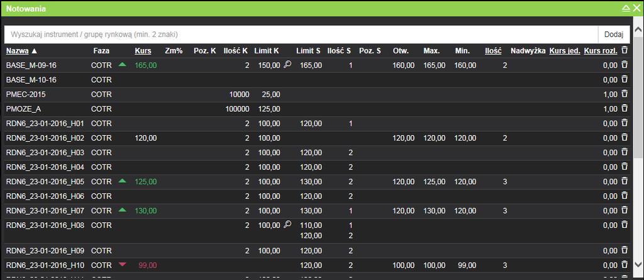Click the vertical scrollbar thumb

point(638,96)
